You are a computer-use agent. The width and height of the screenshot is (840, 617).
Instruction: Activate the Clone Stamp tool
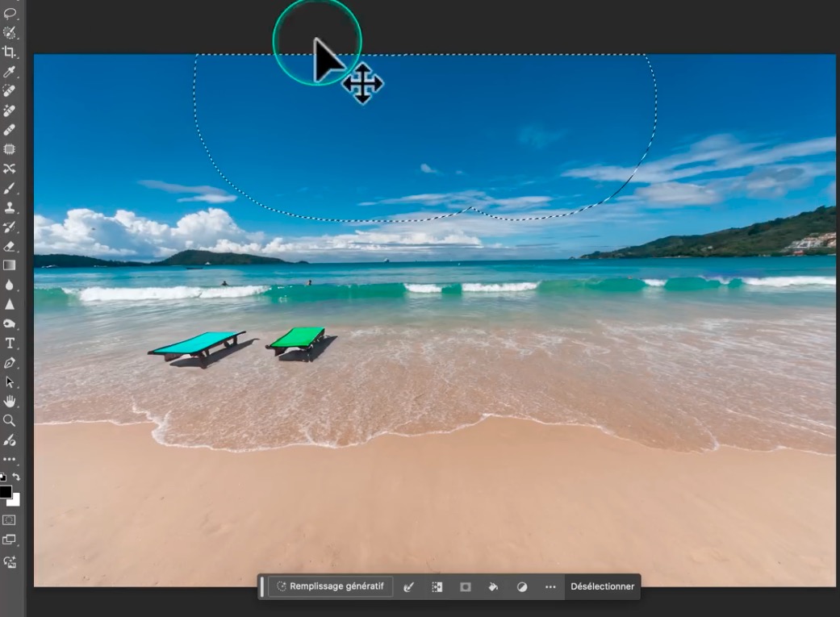coord(10,207)
